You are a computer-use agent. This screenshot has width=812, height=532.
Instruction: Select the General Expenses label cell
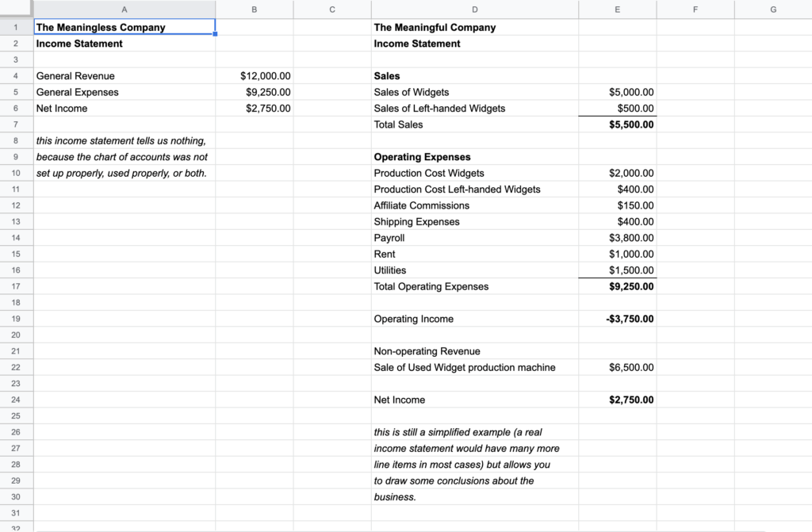click(x=124, y=92)
